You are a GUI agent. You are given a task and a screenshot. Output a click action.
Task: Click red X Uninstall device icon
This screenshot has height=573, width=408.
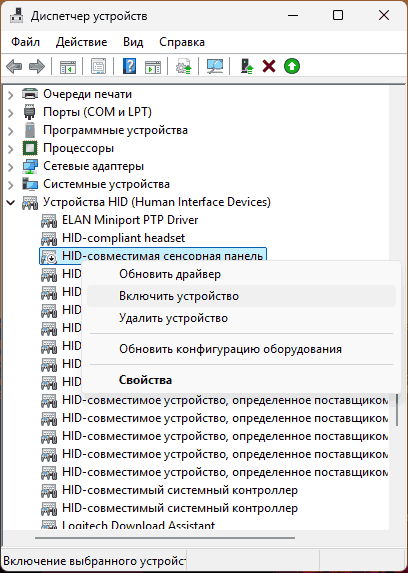tap(269, 67)
